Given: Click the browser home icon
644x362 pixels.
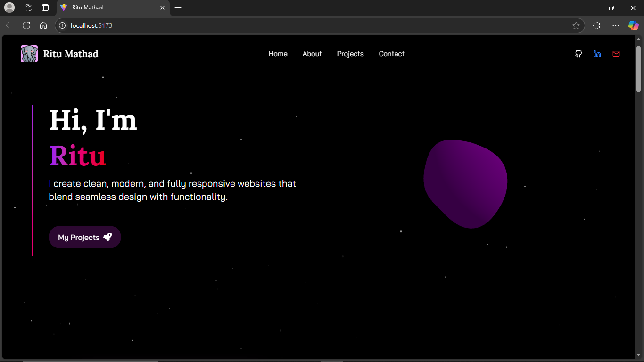Looking at the screenshot, I should [43, 25].
